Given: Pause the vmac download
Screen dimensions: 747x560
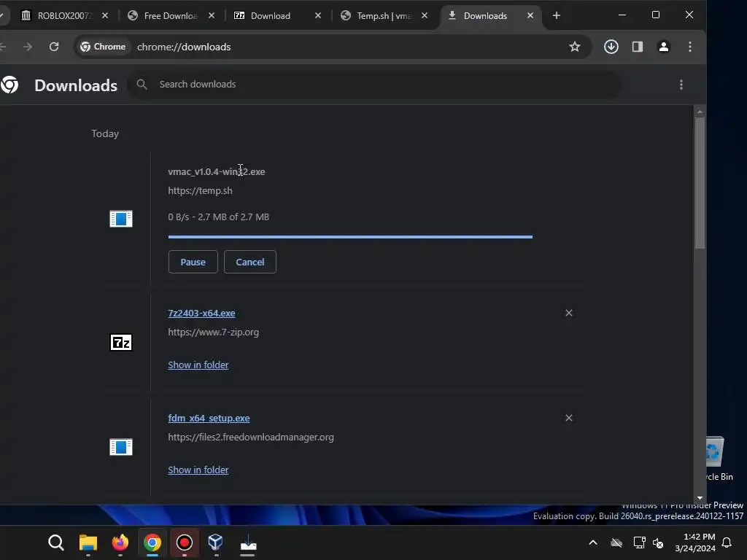Looking at the screenshot, I should (x=193, y=262).
